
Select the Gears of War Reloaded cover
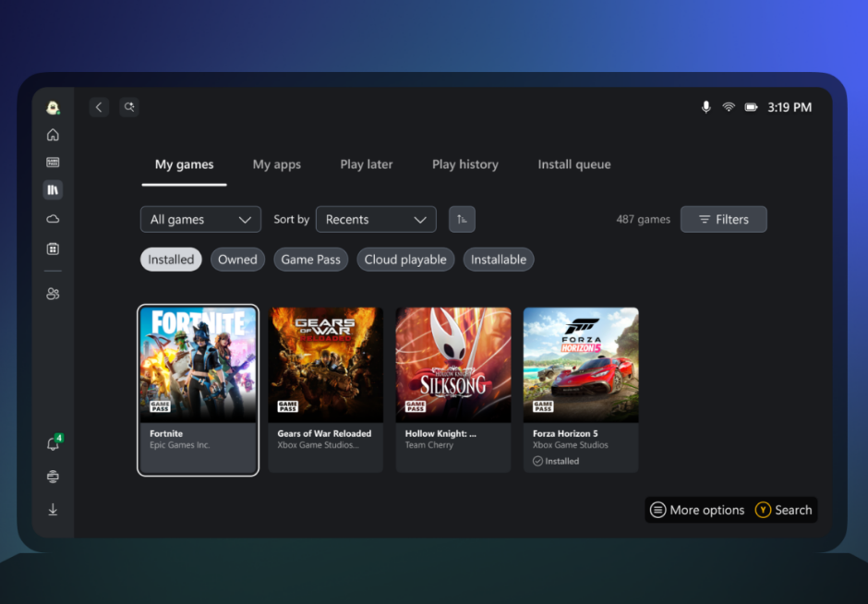(x=325, y=365)
